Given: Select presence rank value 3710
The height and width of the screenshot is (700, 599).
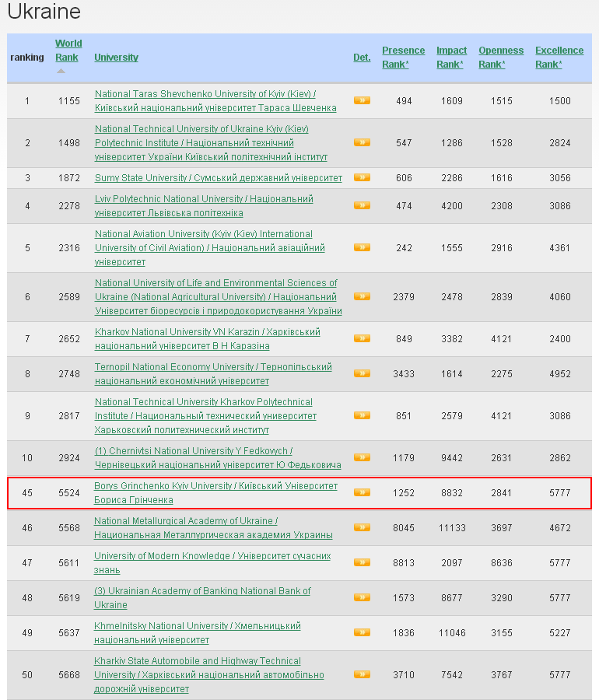Looking at the screenshot, I should click(x=404, y=674).
